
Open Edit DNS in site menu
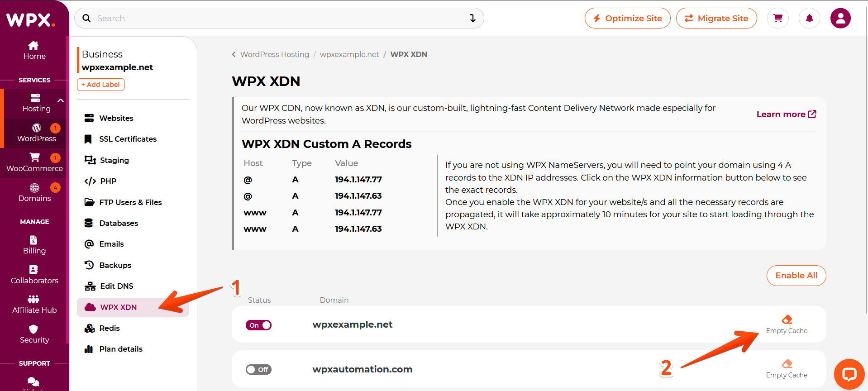[x=116, y=286]
